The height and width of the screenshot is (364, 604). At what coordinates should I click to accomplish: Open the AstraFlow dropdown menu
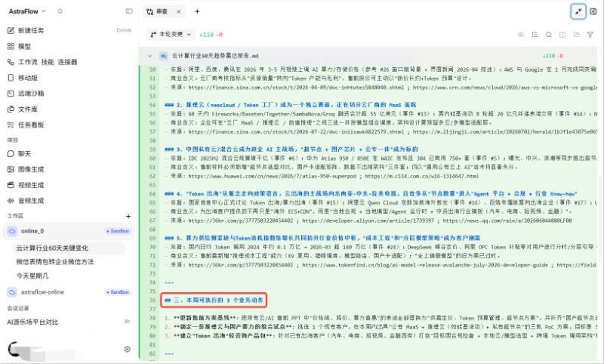click(27, 11)
